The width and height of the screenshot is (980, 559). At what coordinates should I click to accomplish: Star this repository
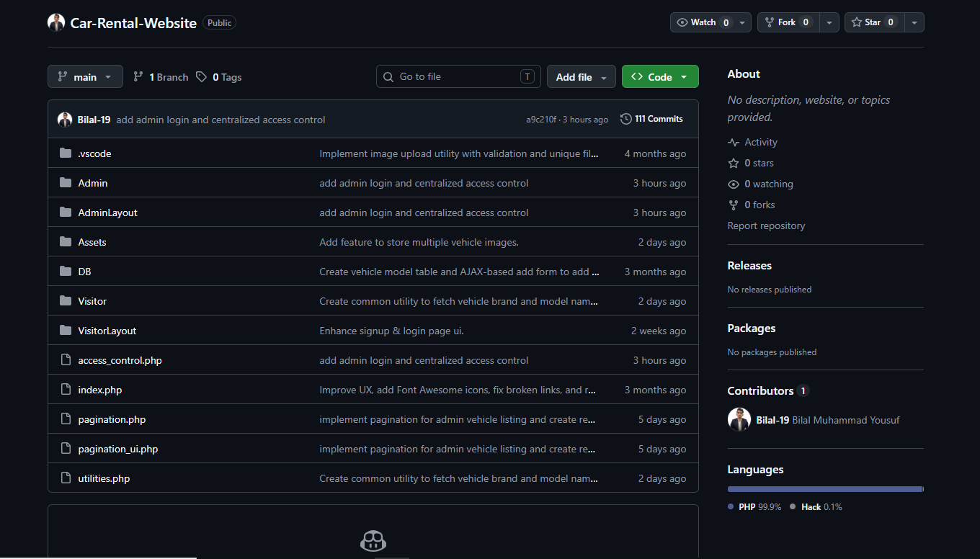tap(874, 22)
